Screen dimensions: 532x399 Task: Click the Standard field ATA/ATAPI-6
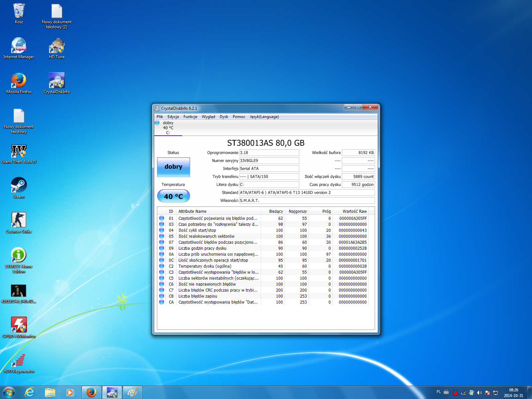(307, 193)
